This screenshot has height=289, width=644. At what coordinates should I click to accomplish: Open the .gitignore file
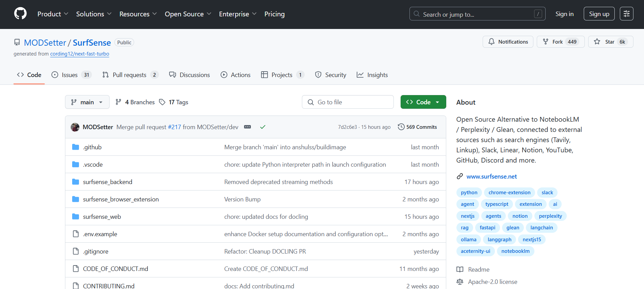pyautogui.click(x=96, y=252)
